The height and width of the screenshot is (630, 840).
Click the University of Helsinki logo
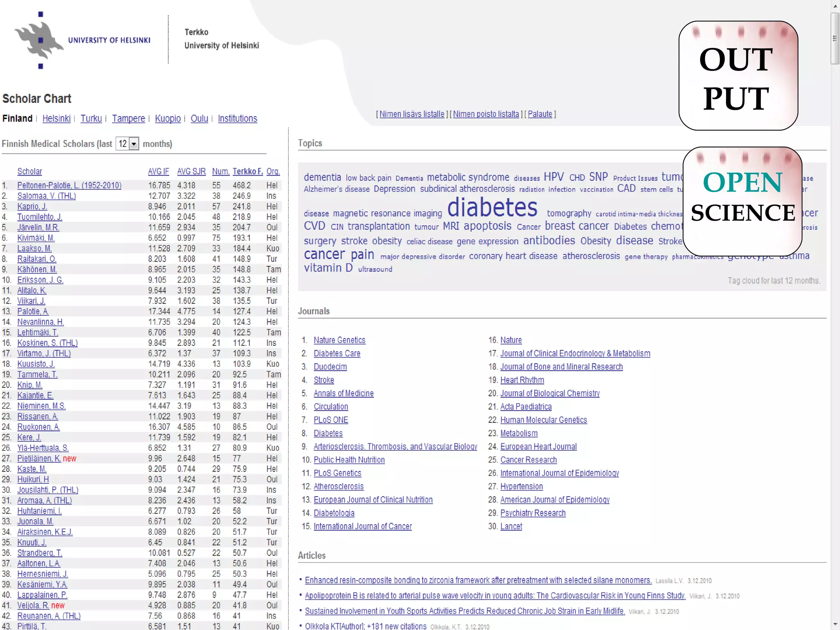[82, 40]
